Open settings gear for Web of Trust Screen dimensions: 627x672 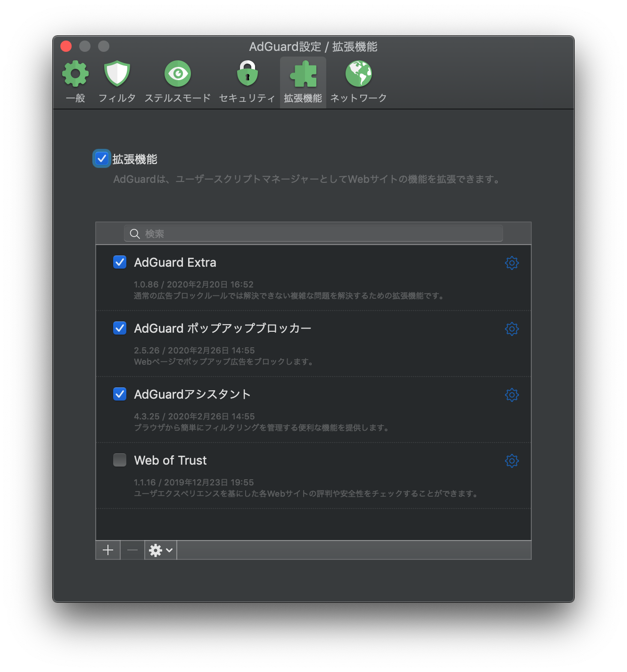(x=511, y=461)
